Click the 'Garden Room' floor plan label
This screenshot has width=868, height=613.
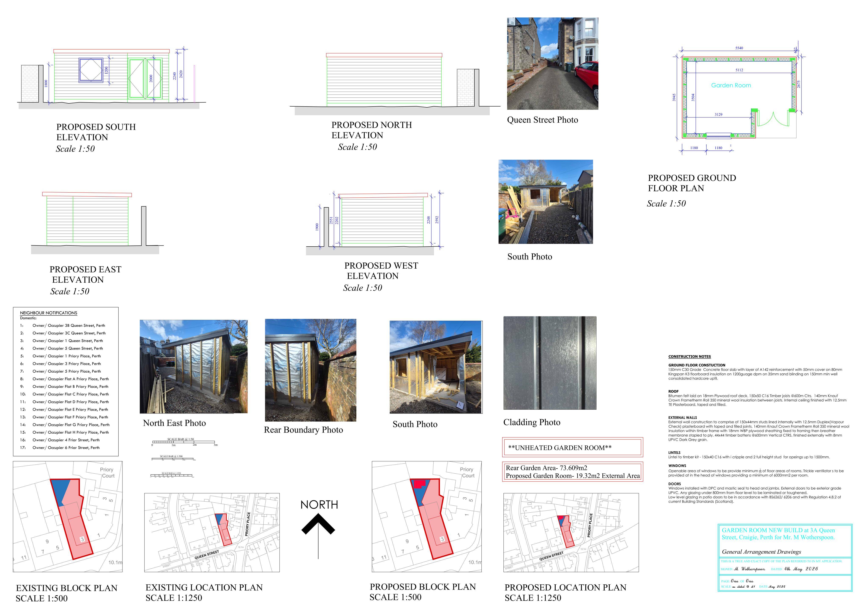(x=731, y=85)
